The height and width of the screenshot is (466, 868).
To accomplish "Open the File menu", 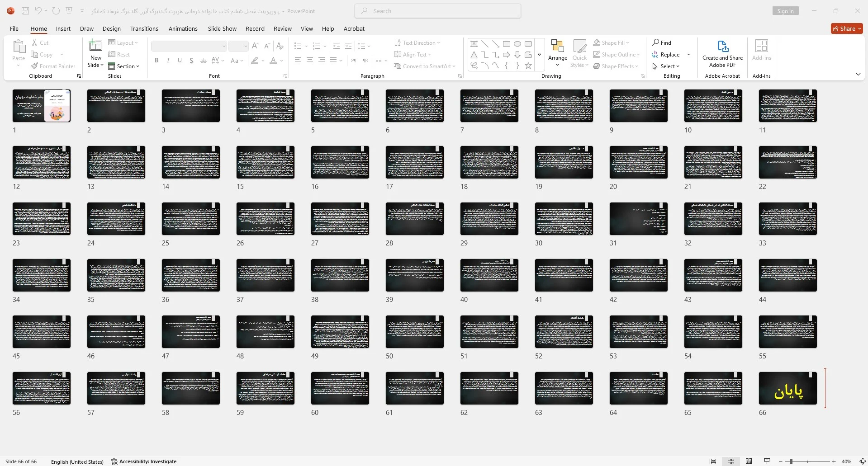I will (x=14, y=28).
